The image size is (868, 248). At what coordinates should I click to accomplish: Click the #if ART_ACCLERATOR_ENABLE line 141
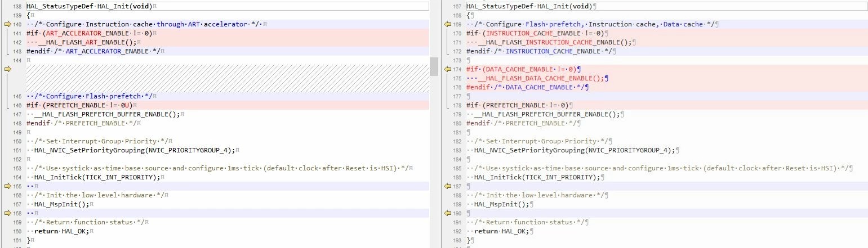(90, 33)
